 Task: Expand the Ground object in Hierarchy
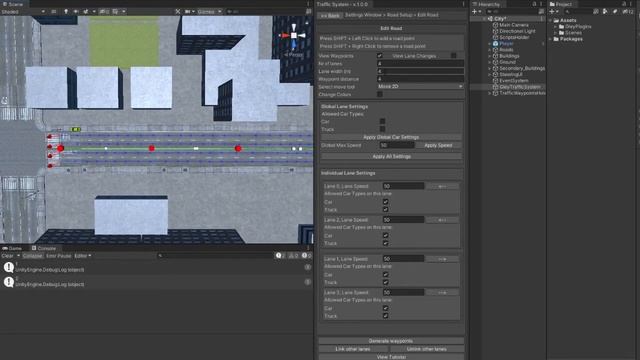[x=489, y=62]
